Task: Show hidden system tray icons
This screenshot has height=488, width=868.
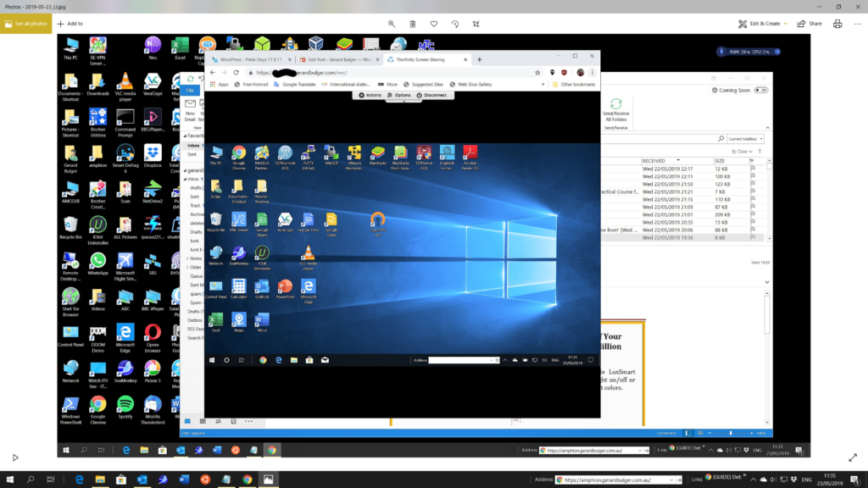Action: [x=754, y=480]
